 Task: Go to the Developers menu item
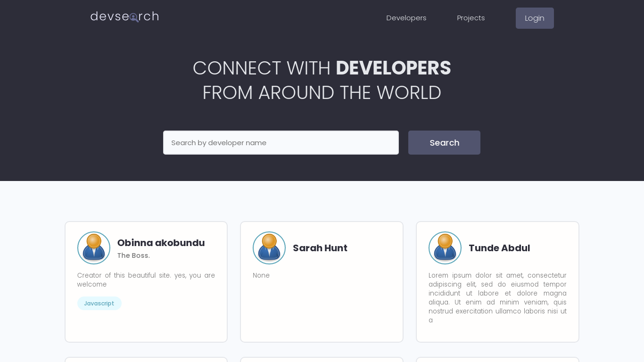pos(406,18)
